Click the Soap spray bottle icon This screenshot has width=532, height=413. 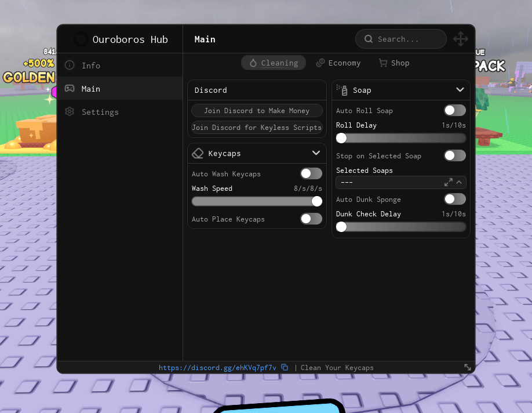342,90
